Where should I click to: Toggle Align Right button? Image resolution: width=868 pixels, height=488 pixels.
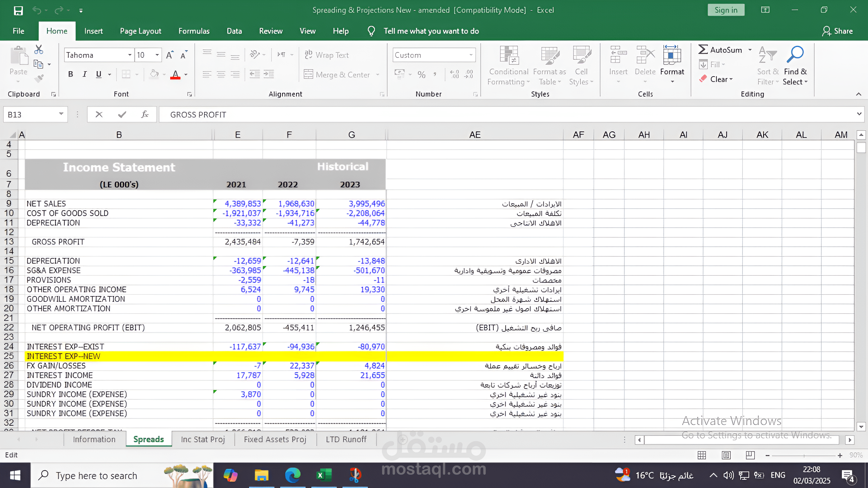click(x=235, y=74)
